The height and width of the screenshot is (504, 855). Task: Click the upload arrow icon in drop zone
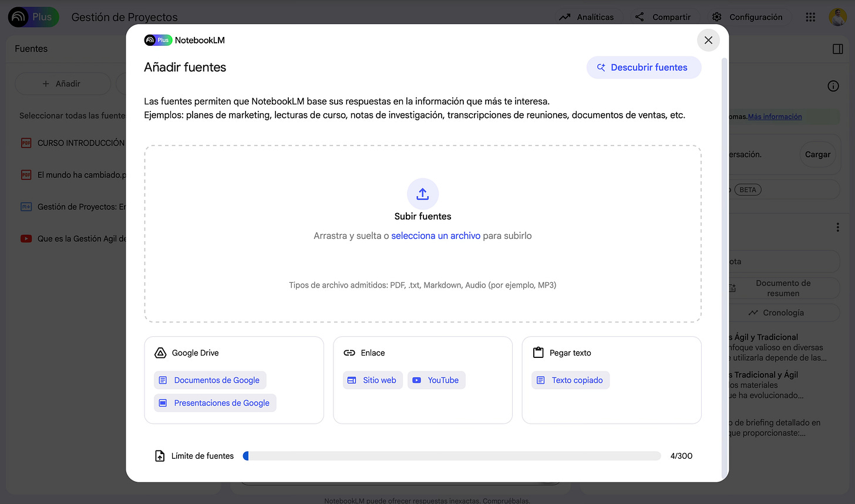tap(423, 194)
